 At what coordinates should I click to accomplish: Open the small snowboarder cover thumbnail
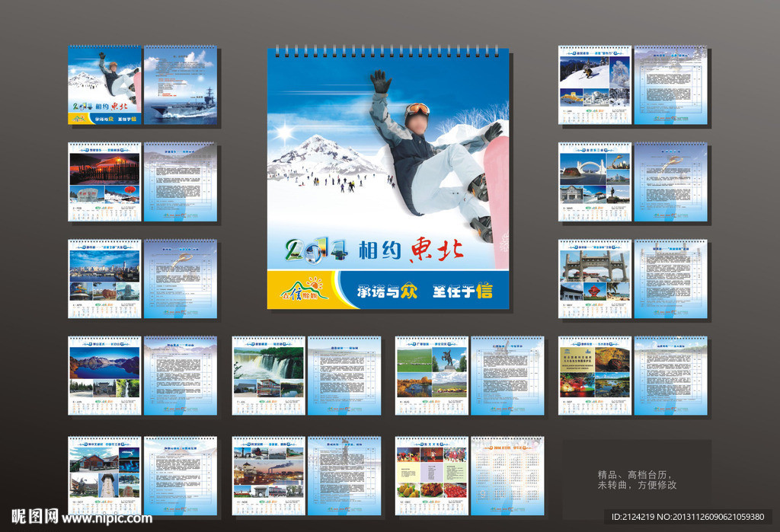[x=104, y=85]
